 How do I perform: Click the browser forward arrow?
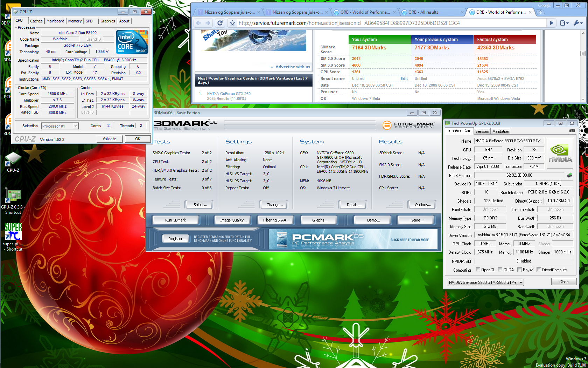point(208,23)
